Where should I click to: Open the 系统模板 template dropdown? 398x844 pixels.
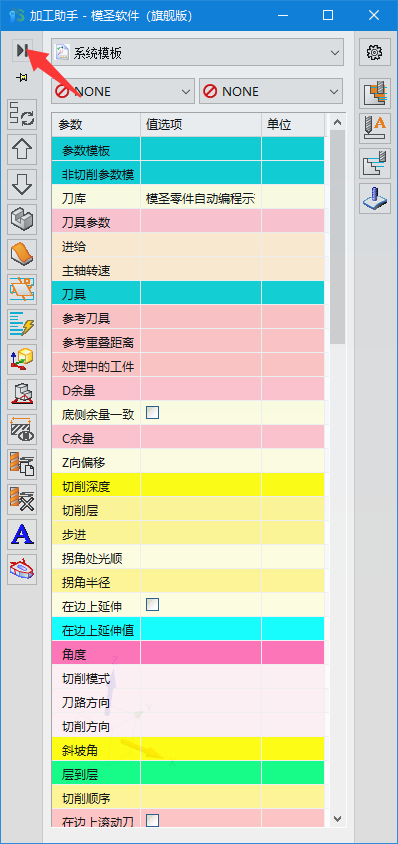[197, 52]
